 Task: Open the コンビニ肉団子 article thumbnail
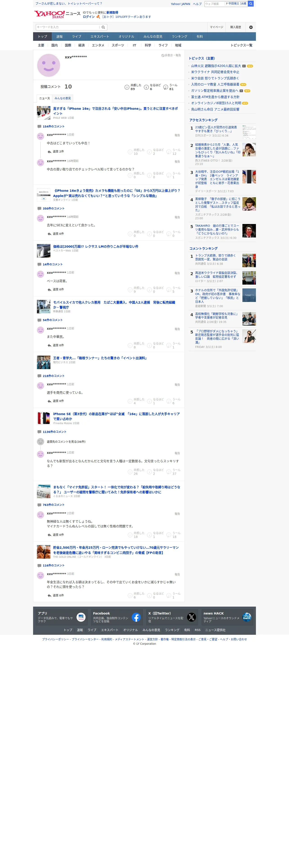pos(44,552)
